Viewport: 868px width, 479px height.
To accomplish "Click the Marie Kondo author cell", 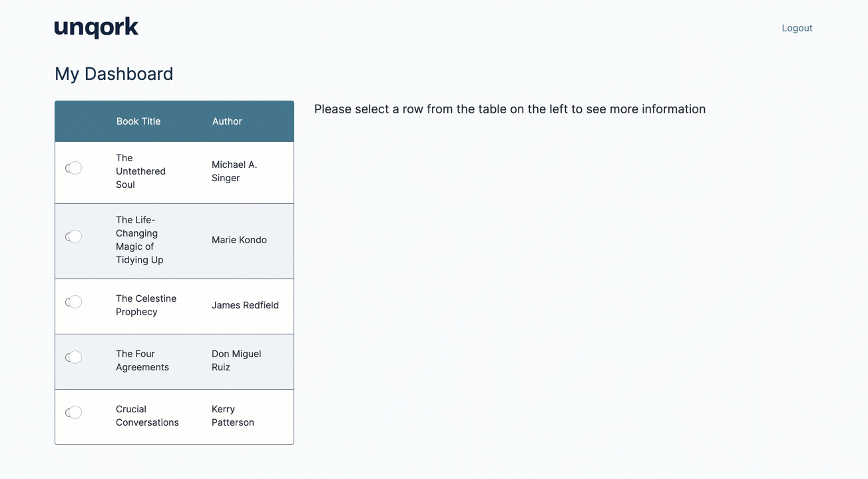I will click(239, 240).
